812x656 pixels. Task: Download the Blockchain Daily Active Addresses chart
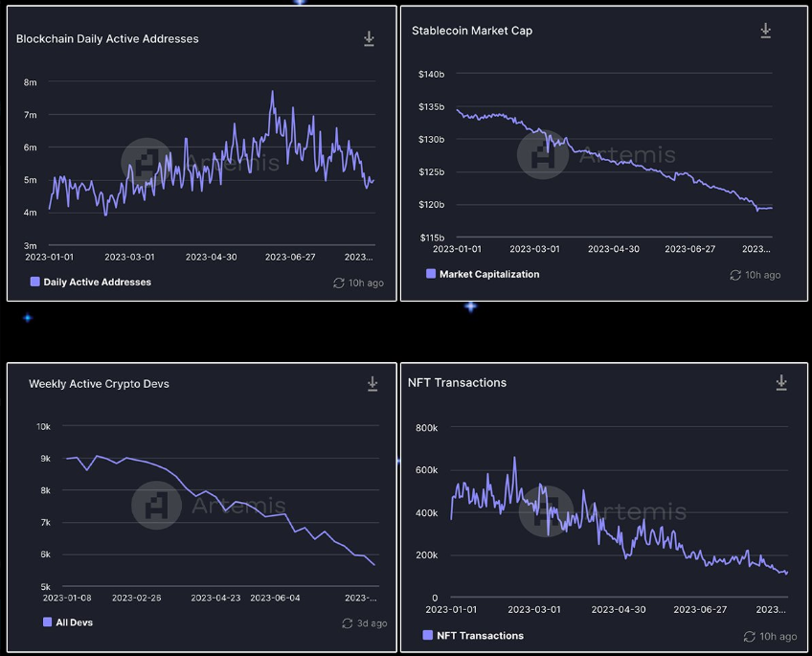pos(369,39)
